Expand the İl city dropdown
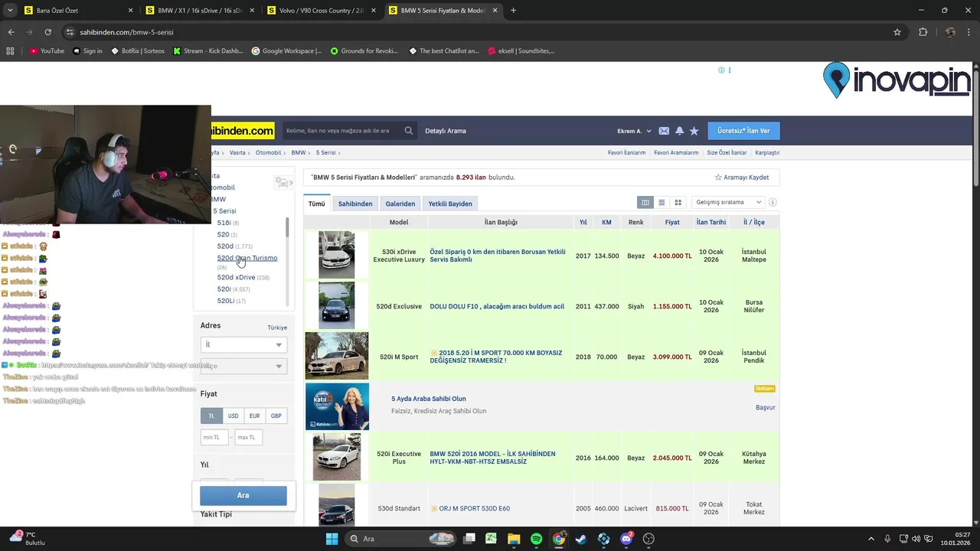Screen dimensions: 980x551 (243, 345)
